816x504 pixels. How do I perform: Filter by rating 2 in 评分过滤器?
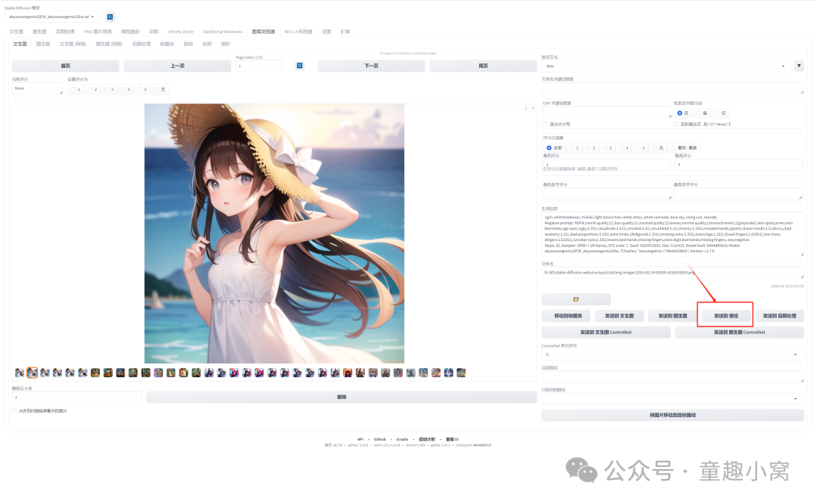pyautogui.click(x=590, y=148)
